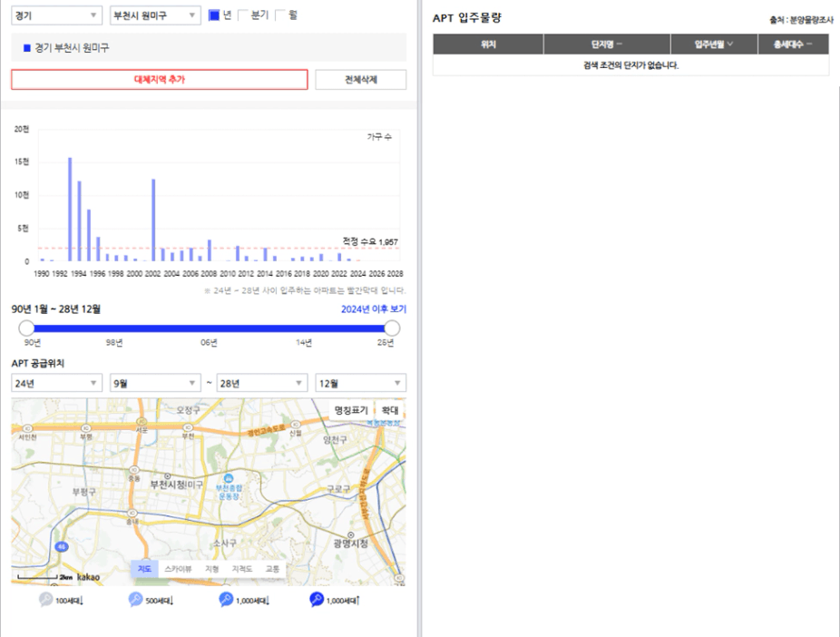The width and height of the screenshot is (840, 637).
Task: Click the 부천시청 marker on the map
Action: point(168,475)
